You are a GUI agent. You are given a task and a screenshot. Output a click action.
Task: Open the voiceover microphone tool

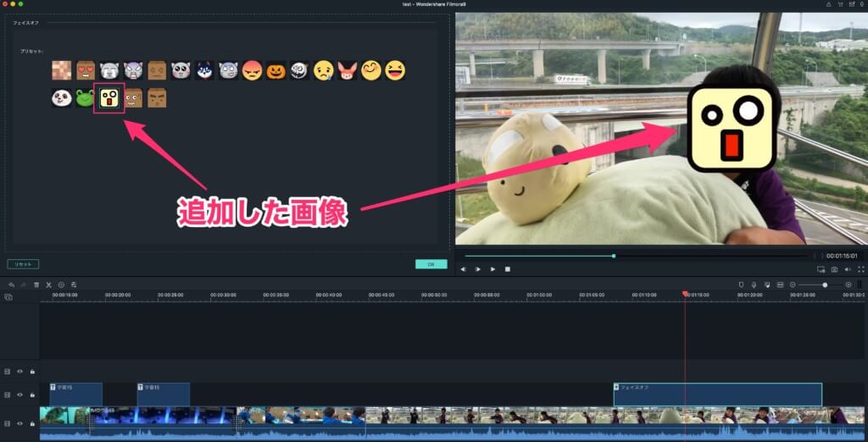tap(754, 285)
